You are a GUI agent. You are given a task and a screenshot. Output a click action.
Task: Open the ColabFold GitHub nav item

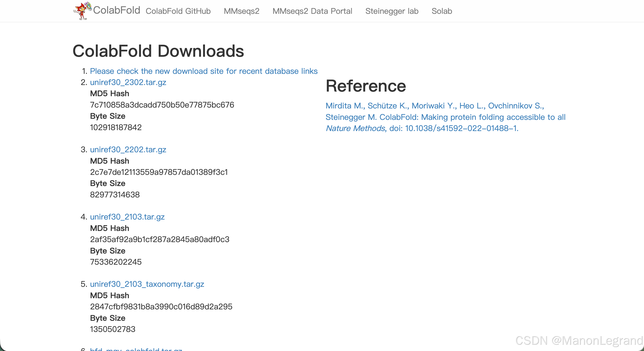(x=178, y=11)
